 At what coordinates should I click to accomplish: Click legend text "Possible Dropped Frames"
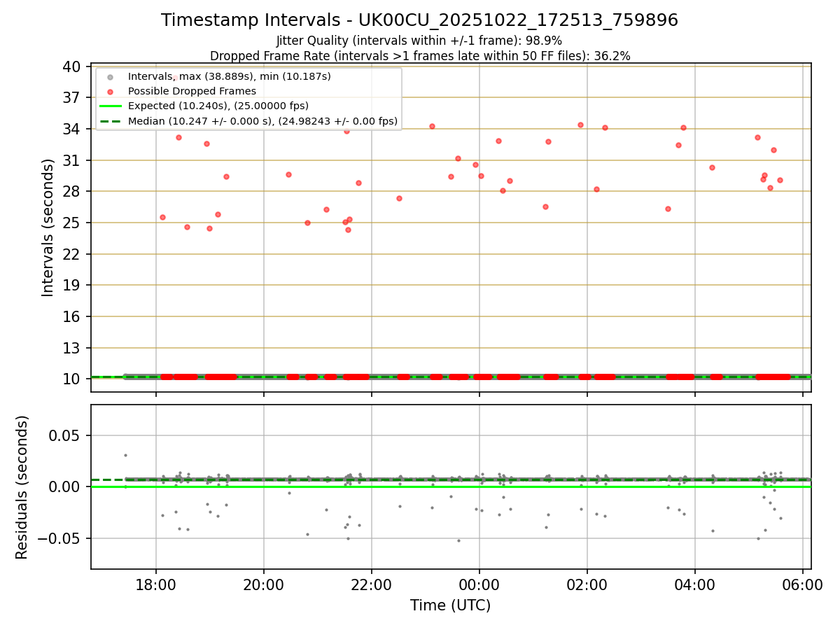click(192, 91)
